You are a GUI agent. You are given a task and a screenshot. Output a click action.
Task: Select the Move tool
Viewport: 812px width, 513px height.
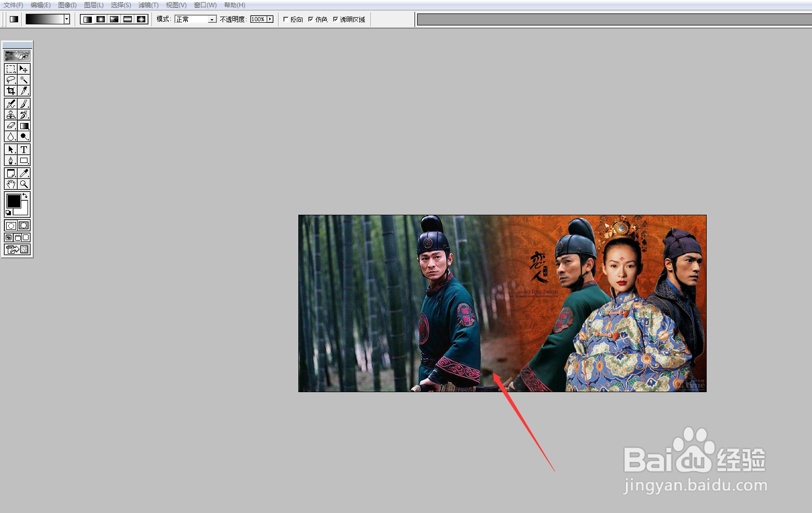[x=24, y=69]
